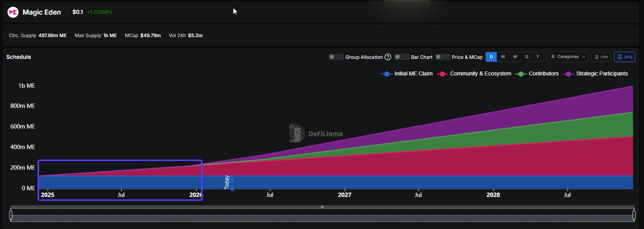Click the blue Initial ME Claim chart area

pyautogui.click(x=336, y=182)
